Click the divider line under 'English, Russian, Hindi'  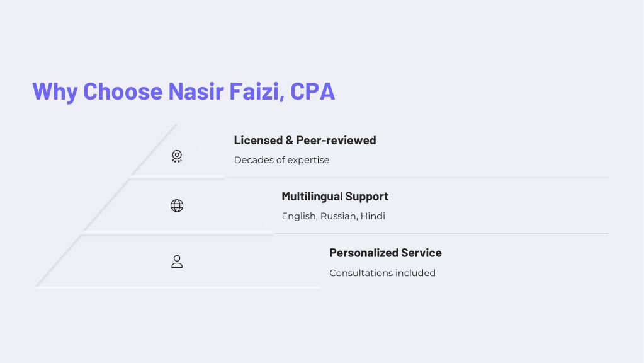tap(441, 234)
